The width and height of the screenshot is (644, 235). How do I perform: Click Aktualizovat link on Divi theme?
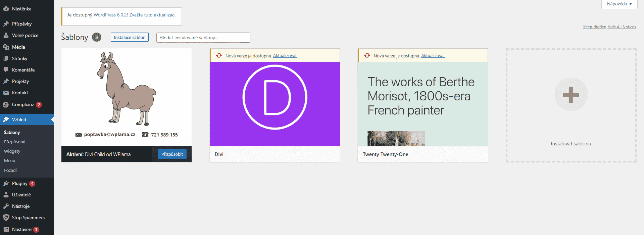[285, 56]
